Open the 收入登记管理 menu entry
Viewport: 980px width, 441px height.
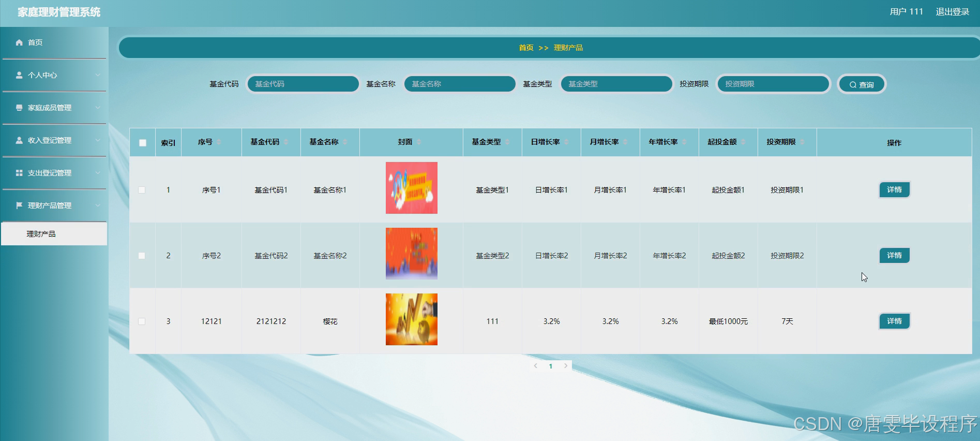(x=54, y=140)
